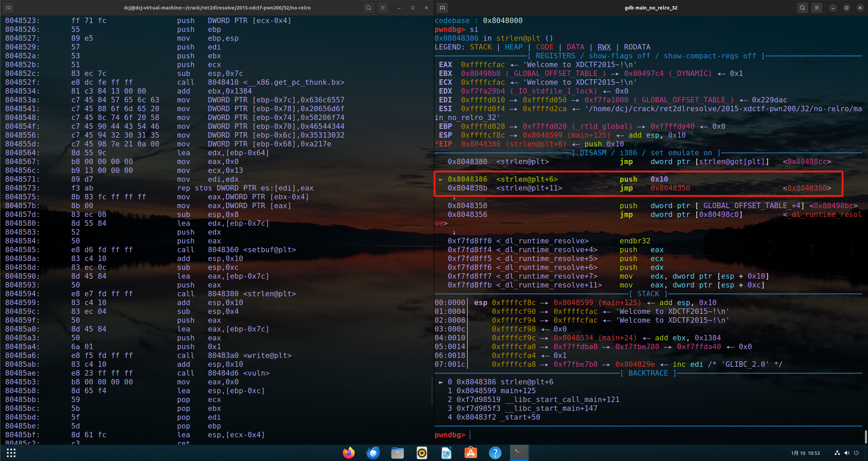Open the network status indicator
This screenshot has height=461, width=868.
click(x=837, y=453)
